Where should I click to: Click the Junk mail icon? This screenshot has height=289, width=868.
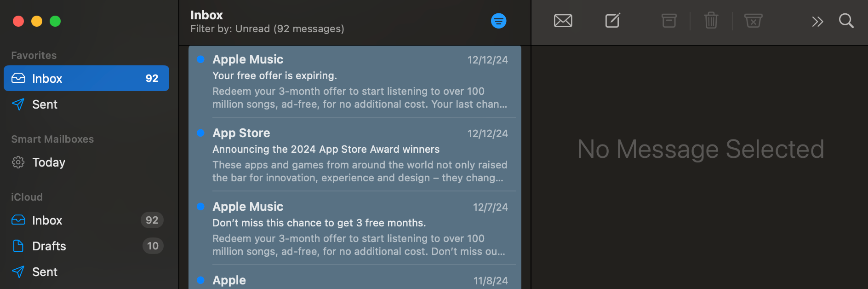[x=753, y=20]
